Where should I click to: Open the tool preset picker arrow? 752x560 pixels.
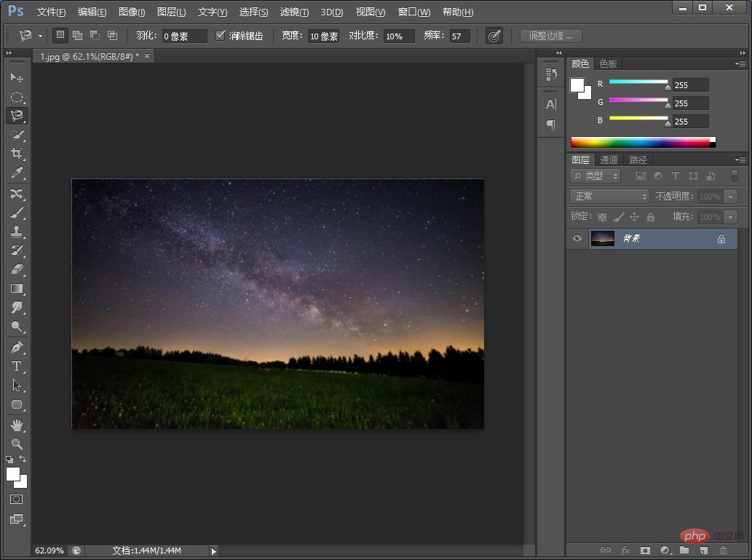coord(40,36)
